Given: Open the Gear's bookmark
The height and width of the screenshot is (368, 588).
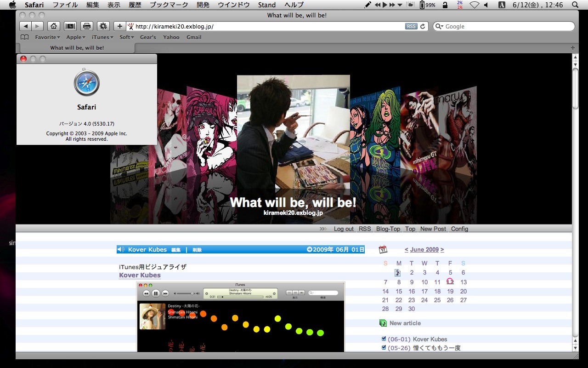Looking at the screenshot, I should 148,37.
